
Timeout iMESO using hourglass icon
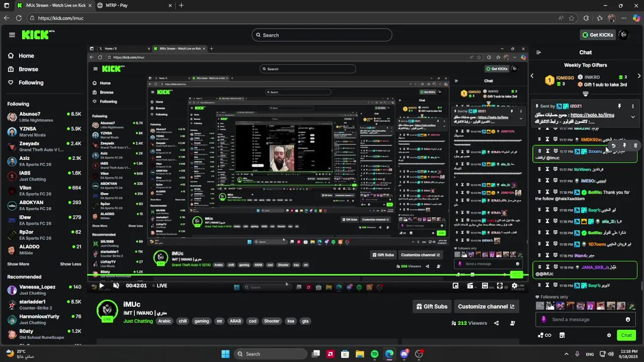547,180
